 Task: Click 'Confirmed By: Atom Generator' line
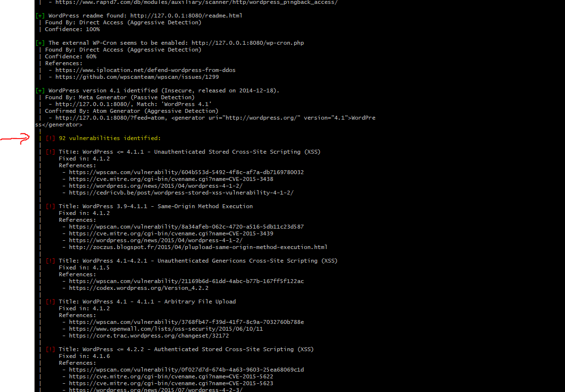[131, 111]
